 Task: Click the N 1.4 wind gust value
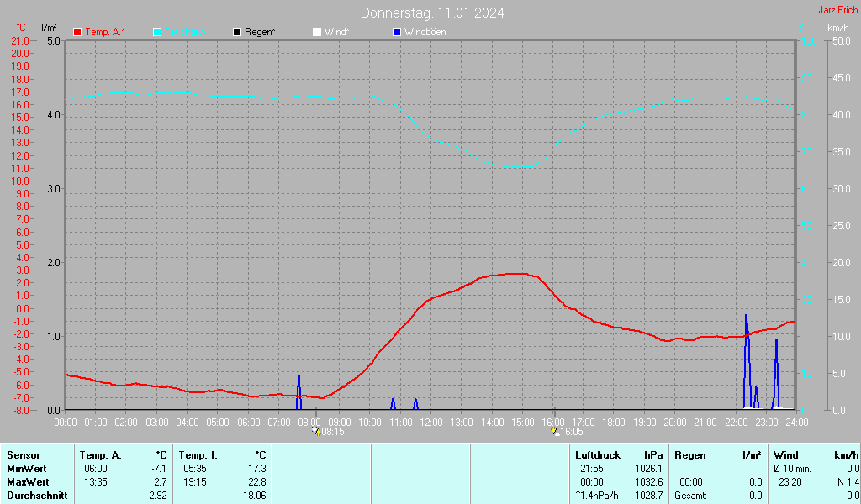(x=848, y=482)
